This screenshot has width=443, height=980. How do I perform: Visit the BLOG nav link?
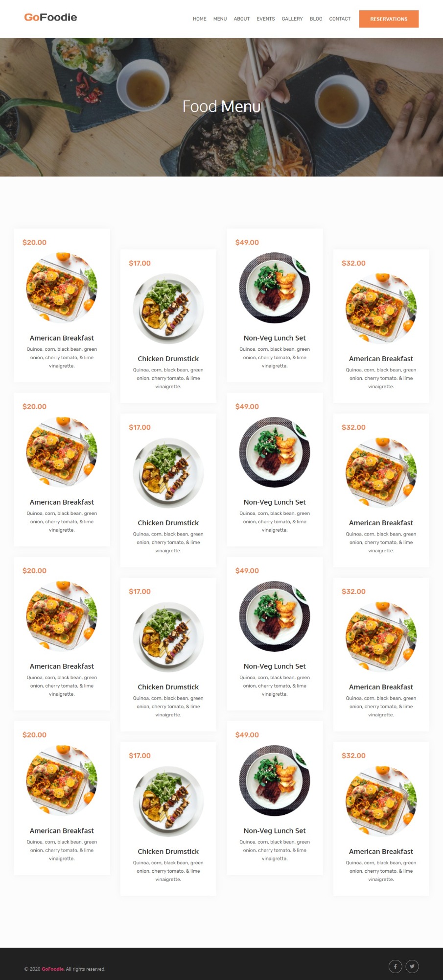coord(316,19)
